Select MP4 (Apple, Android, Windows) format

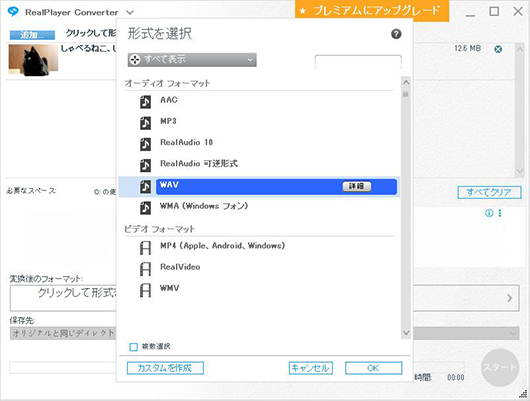point(222,246)
